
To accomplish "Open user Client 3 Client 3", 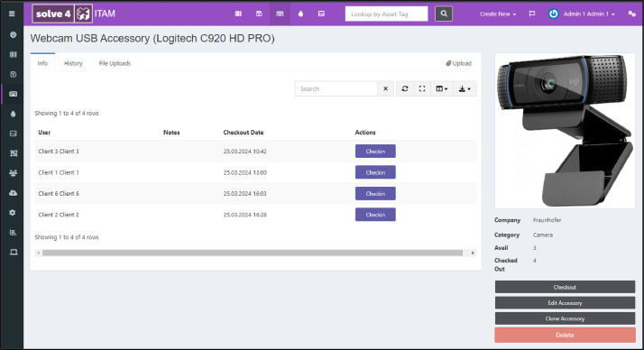I will click(x=59, y=152).
